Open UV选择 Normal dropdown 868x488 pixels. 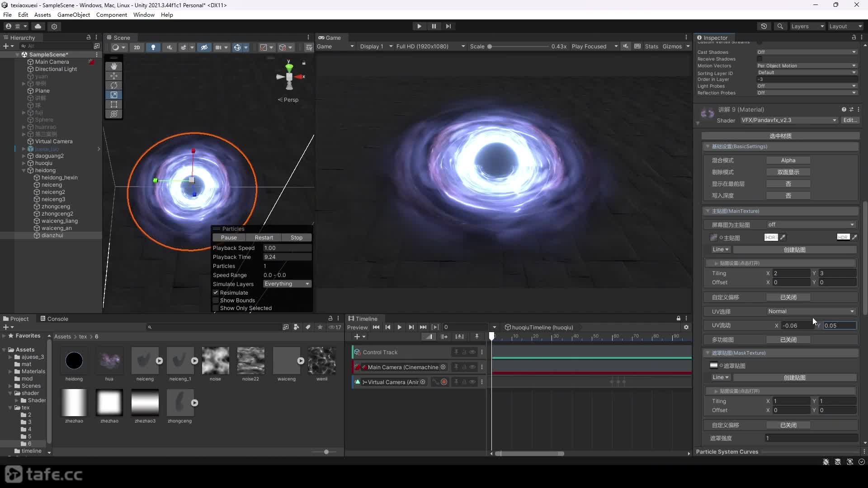(811, 311)
